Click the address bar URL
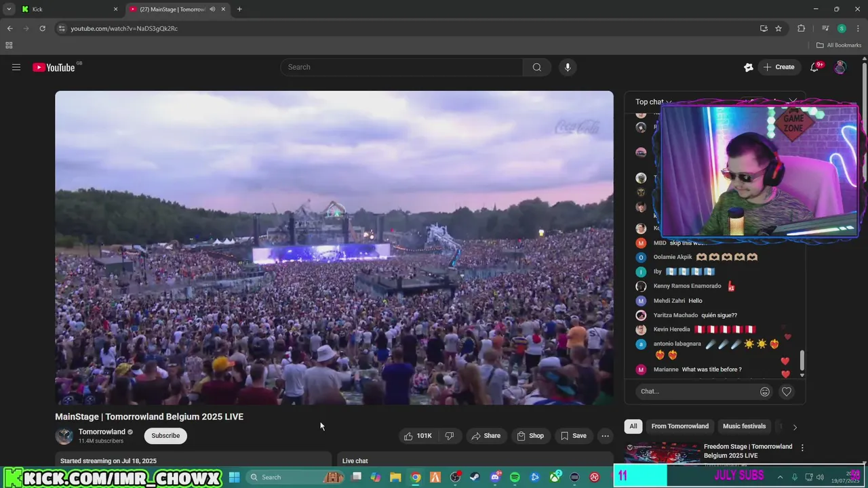Screen dimensions: 868x488 [x=124, y=28]
